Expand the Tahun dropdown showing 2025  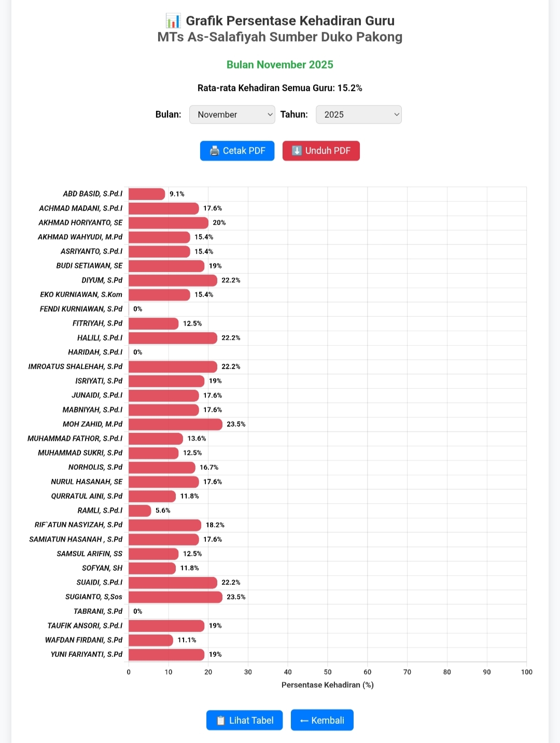point(358,115)
